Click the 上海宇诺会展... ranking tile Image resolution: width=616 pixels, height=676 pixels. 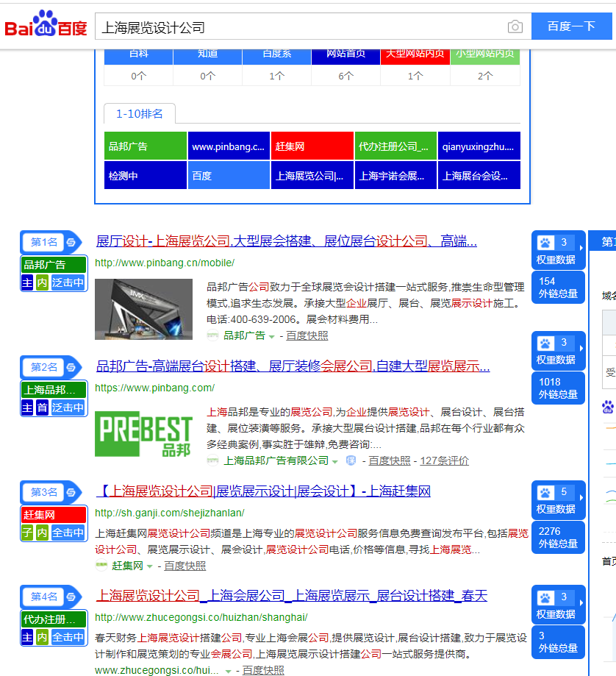[x=395, y=176]
